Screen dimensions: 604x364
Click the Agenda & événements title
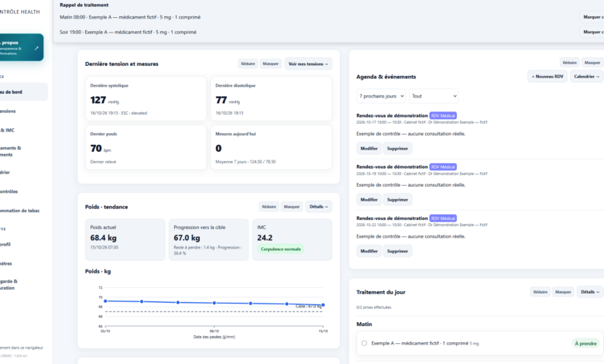pyautogui.click(x=386, y=77)
